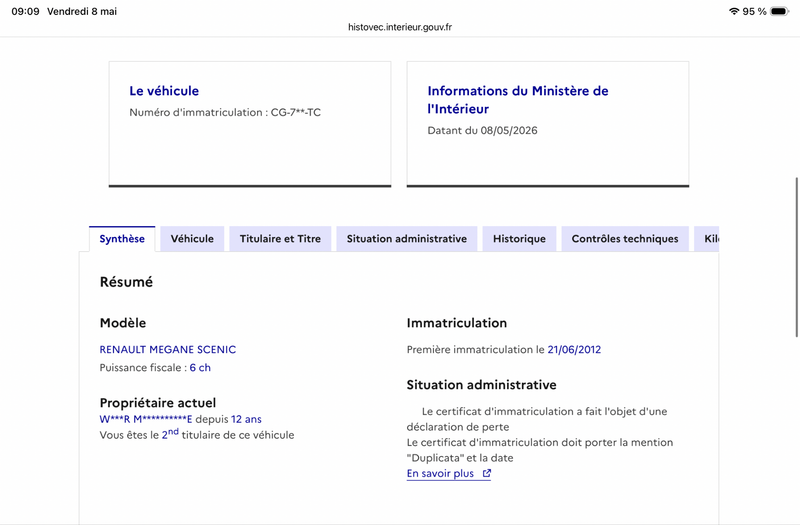Open the Titulaire et Titre tab
The width and height of the screenshot is (800, 525).
tap(280, 239)
